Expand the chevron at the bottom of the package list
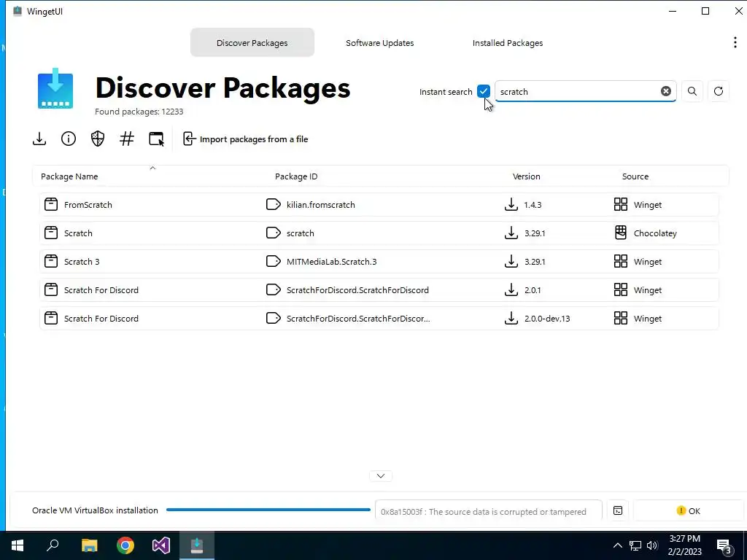The width and height of the screenshot is (747, 560). [x=381, y=475]
